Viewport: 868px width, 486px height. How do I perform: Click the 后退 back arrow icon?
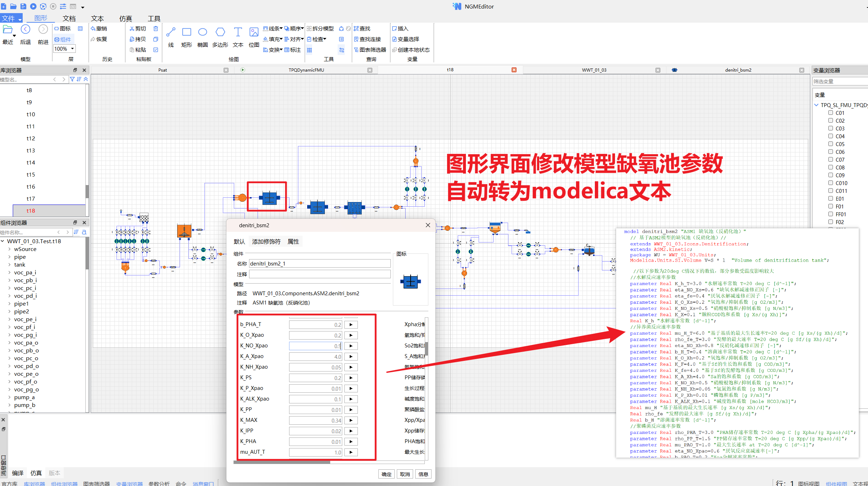(x=26, y=29)
